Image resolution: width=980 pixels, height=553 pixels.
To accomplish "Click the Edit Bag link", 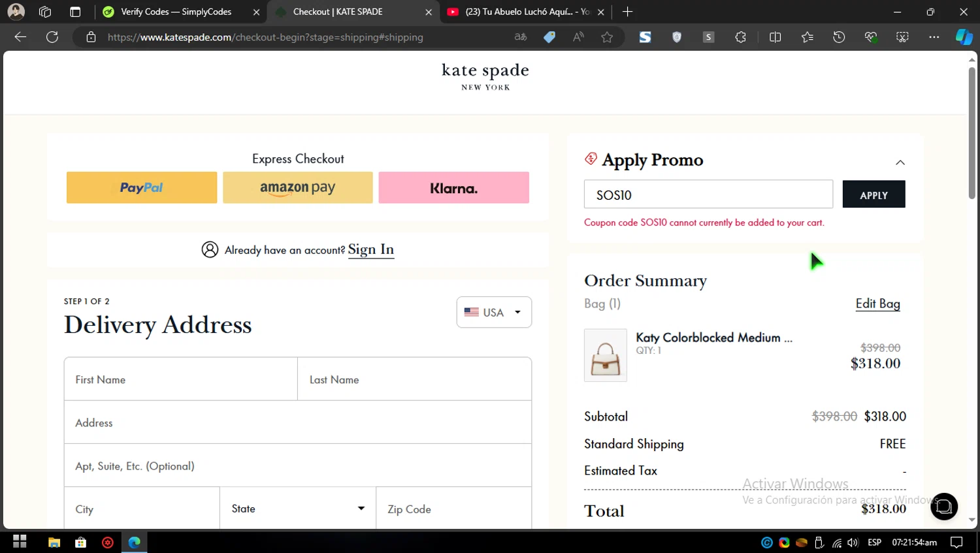I will pyautogui.click(x=877, y=304).
